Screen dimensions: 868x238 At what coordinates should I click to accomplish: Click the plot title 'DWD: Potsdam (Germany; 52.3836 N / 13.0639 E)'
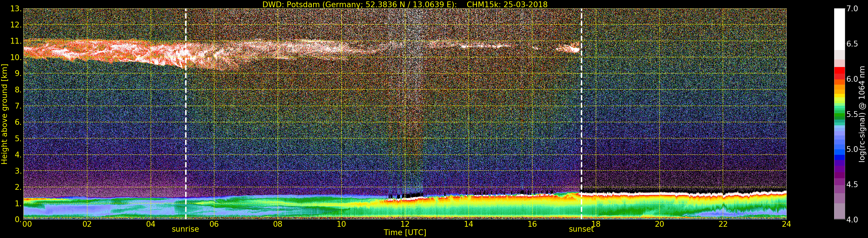pyautogui.click(x=360, y=4)
